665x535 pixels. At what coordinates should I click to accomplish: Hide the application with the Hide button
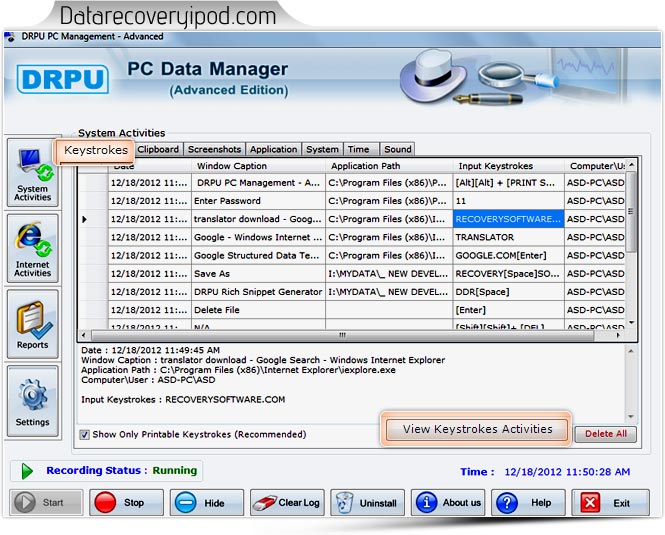[207, 502]
